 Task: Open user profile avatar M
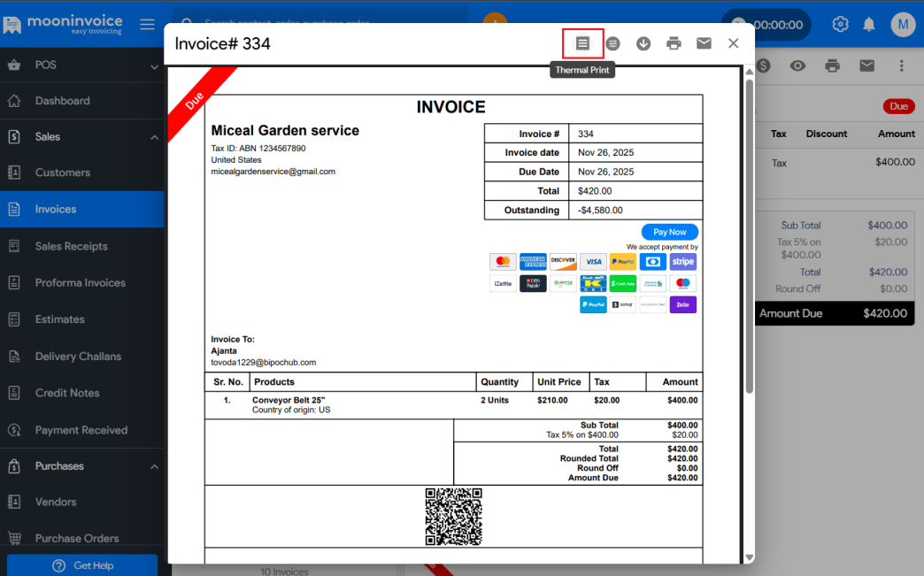click(902, 25)
